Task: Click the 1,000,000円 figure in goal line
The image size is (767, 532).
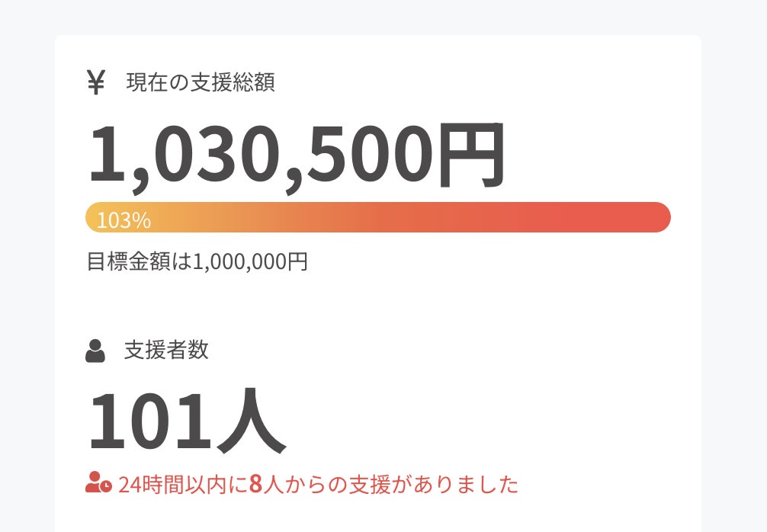Action: pos(250,262)
